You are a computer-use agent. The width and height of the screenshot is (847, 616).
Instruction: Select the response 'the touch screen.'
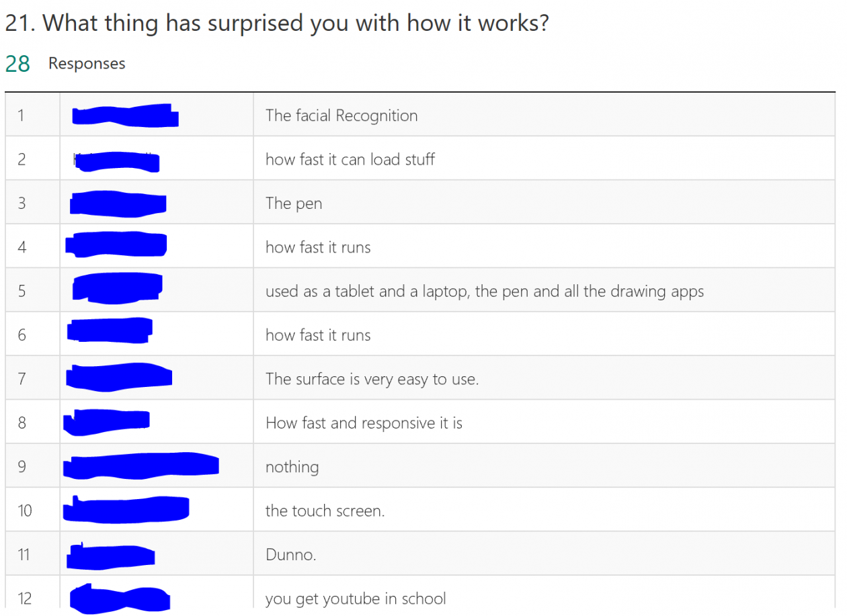tap(325, 511)
